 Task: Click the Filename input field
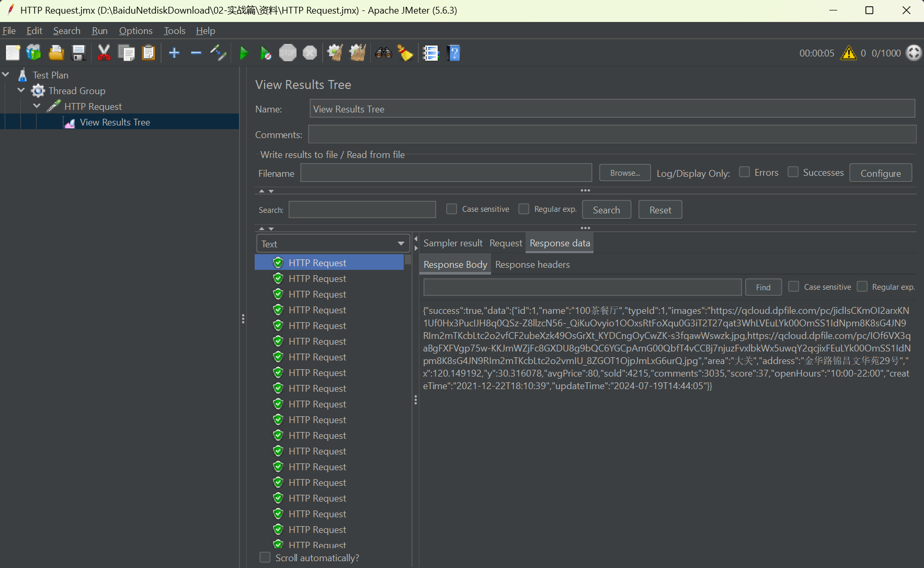click(446, 173)
